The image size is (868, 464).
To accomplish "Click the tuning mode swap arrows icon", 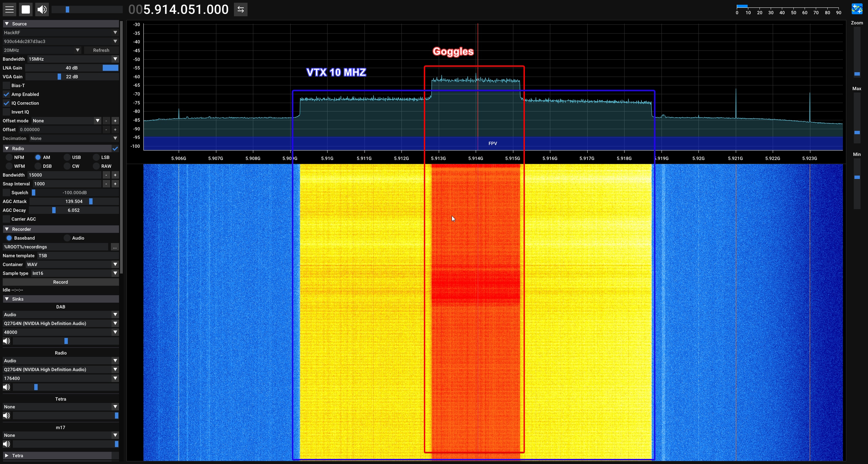I will pyautogui.click(x=241, y=9).
